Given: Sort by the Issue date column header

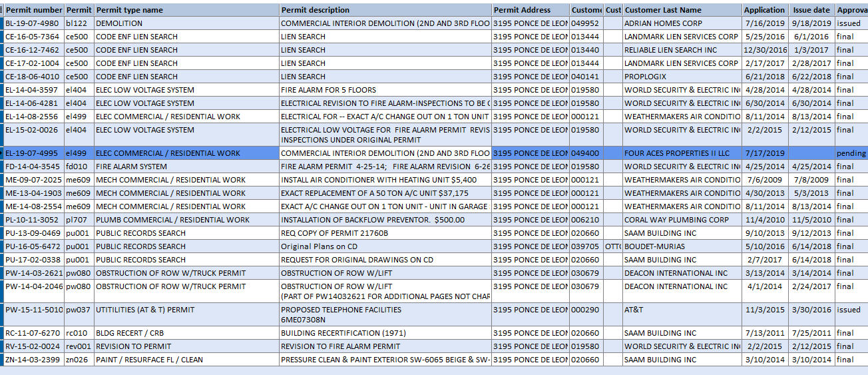Looking at the screenshot, I should pyautogui.click(x=811, y=10).
